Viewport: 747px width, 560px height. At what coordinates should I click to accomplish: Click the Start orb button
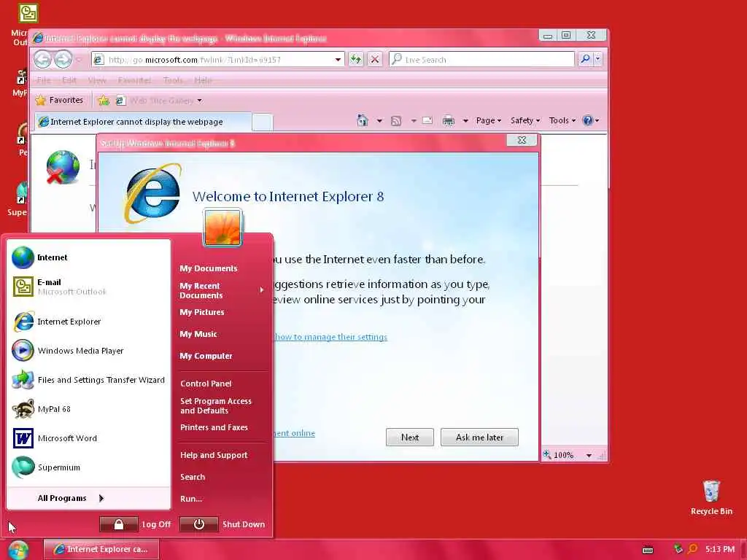(18, 550)
